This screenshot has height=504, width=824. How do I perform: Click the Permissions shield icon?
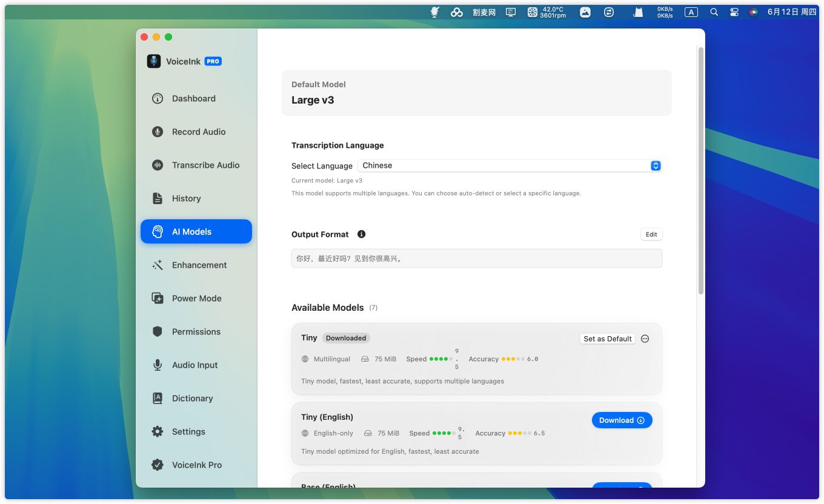(x=158, y=332)
